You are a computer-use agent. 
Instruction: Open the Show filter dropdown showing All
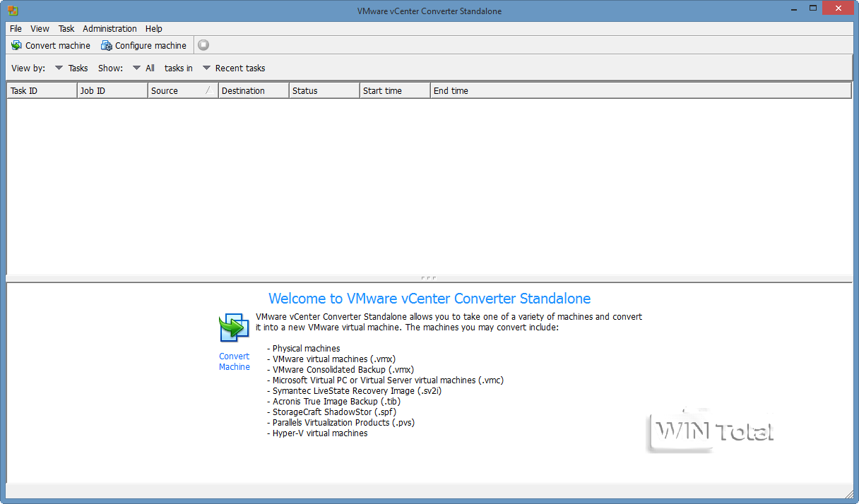click(x=138, y=68)
